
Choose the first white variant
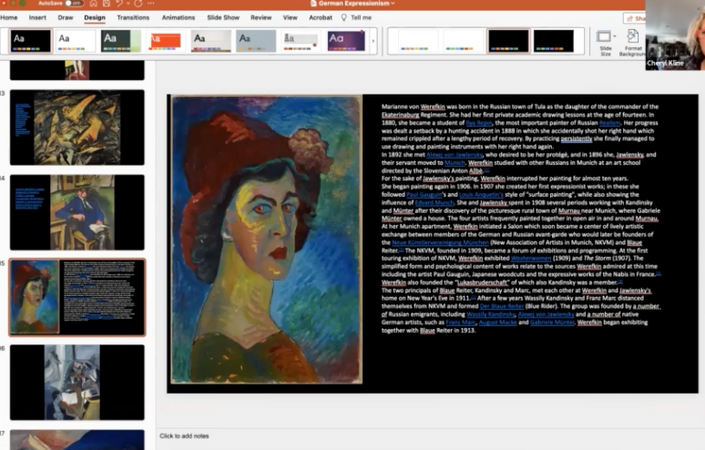pos(418,41)
